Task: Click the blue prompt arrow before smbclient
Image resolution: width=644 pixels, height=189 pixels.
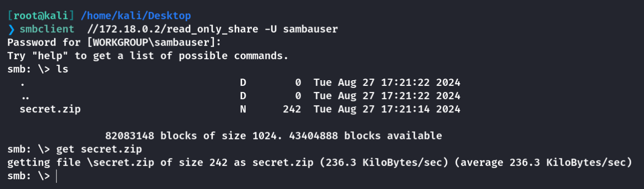Action: pos(11,29)
